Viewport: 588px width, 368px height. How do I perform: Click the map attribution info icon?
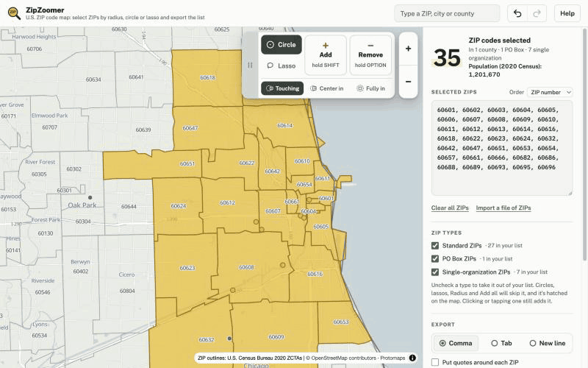tap(412, 358)
